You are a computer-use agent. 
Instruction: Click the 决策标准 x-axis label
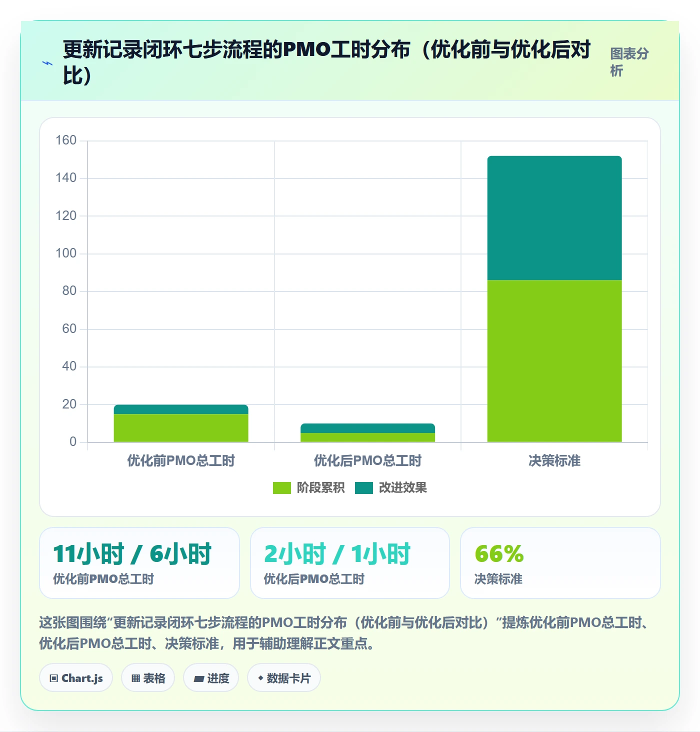click(554, 460)
